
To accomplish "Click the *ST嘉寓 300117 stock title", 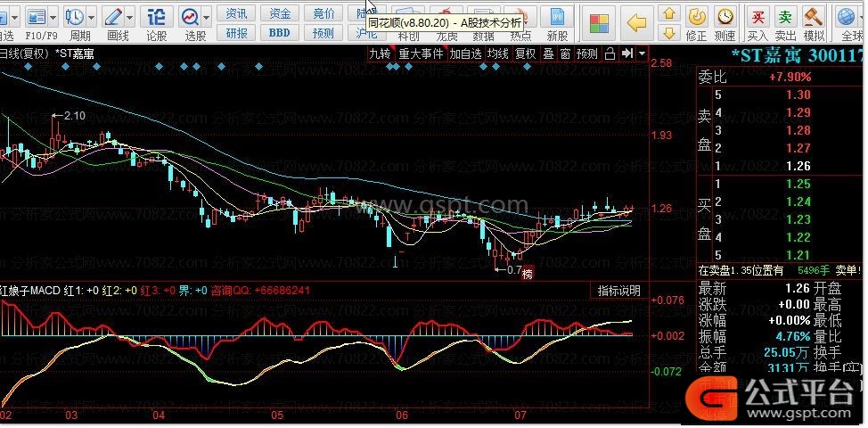I will click(798, 54).
